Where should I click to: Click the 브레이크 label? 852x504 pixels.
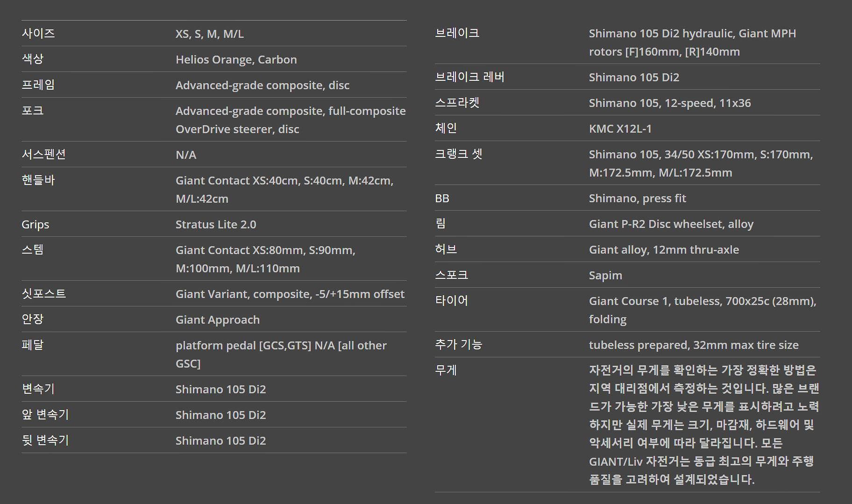click(457, 33)
